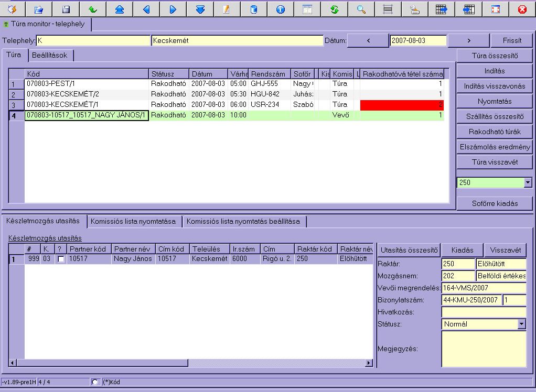Click the blue info circle toolbar icon
This screenshot has width=536, height=392.
tap(280, 9)
